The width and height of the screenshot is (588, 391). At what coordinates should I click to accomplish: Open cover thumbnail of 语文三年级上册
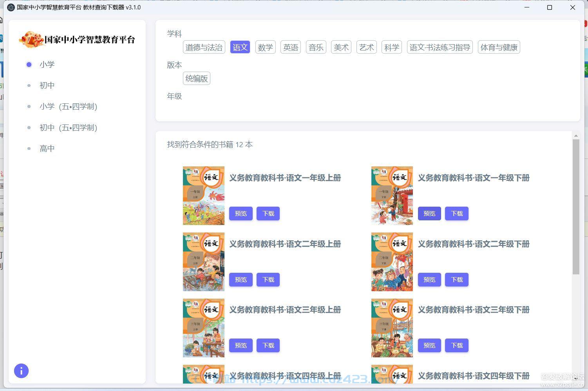coord(204,328)
